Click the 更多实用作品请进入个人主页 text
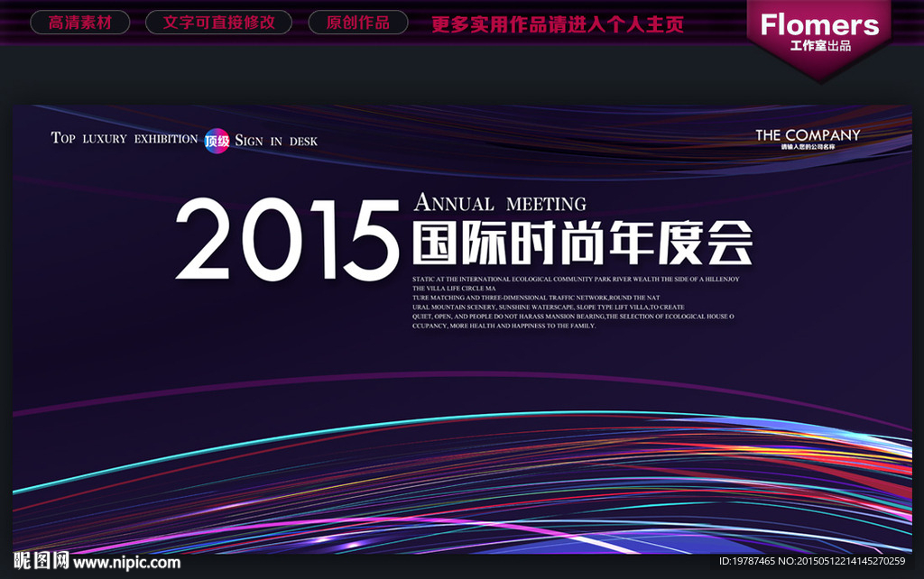 click(558, 23)
